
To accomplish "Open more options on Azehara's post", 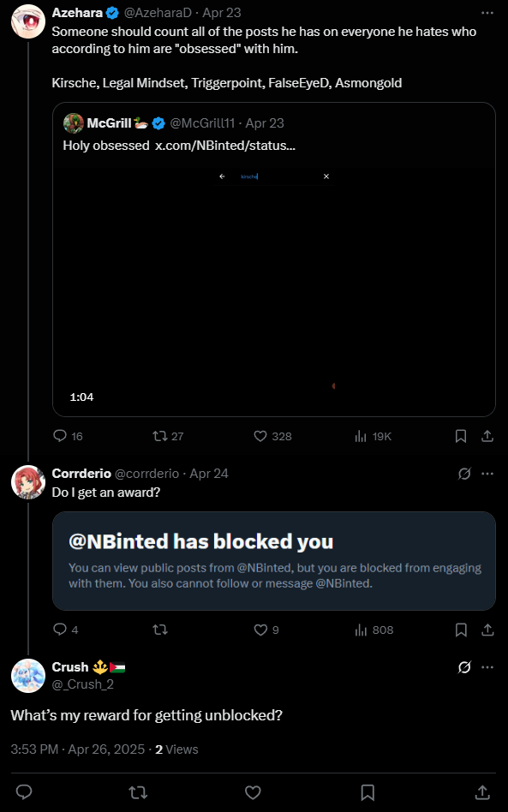I will point(487,13).
